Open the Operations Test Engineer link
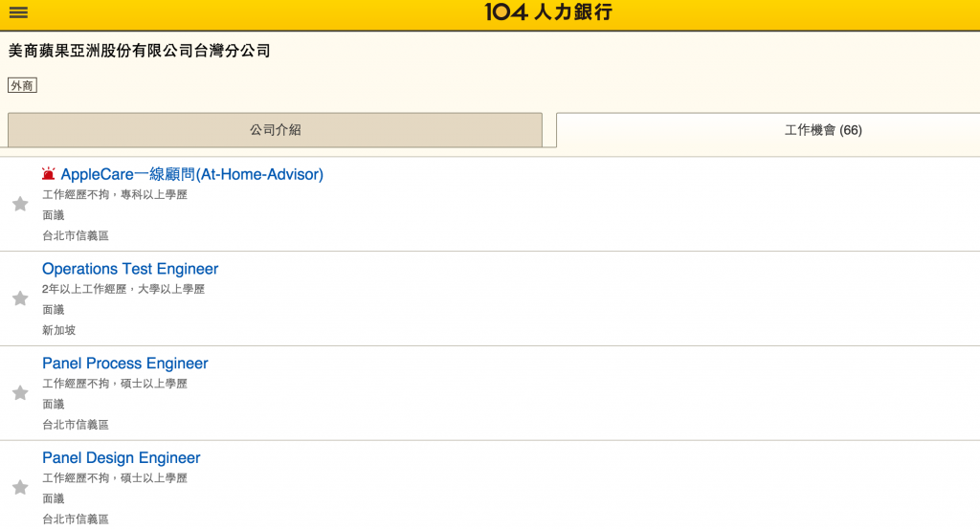The height and width of the screenshot is (530, 980). (x=130, y=269)
